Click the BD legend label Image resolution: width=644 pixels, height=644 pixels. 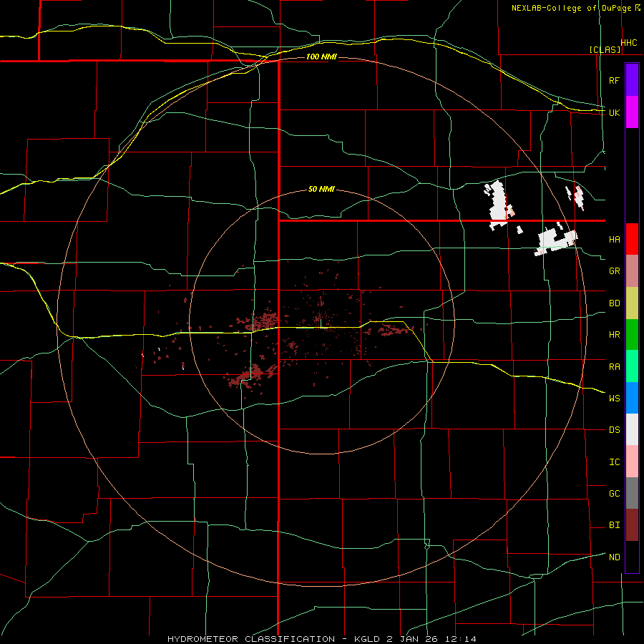(x=614, y=303)
